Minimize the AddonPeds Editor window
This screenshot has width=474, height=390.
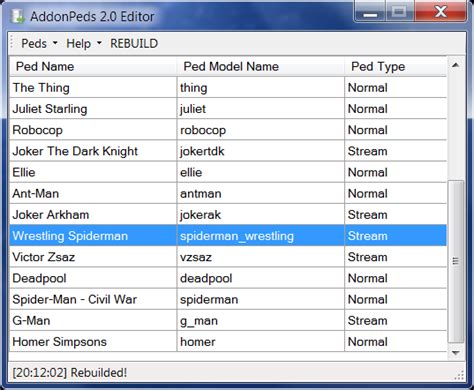[370, 12]
